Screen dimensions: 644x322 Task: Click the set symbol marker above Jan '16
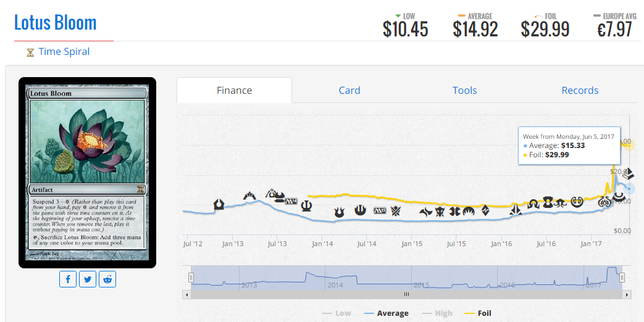pyautogui.click(x=515, y=210)
